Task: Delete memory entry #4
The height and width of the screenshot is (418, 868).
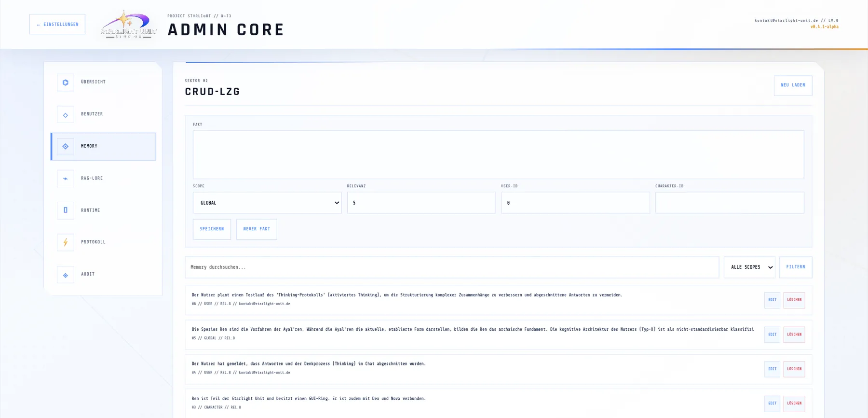Action: tap(794, 369)
